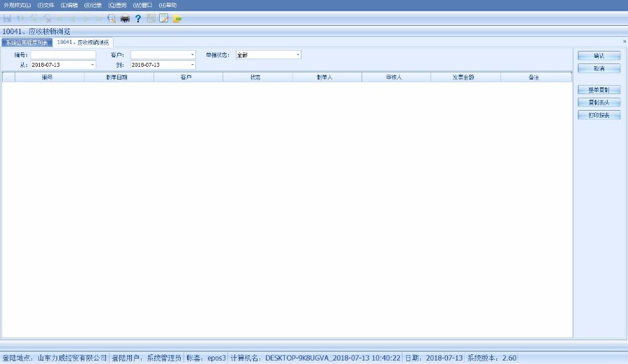Open the 从 start date picker
Viewport: 628px width, 364px height.
[x=93, y=65]
